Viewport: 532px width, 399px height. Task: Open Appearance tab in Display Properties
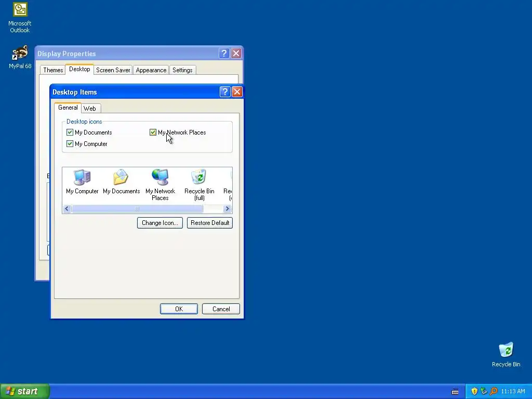(151, 70)
